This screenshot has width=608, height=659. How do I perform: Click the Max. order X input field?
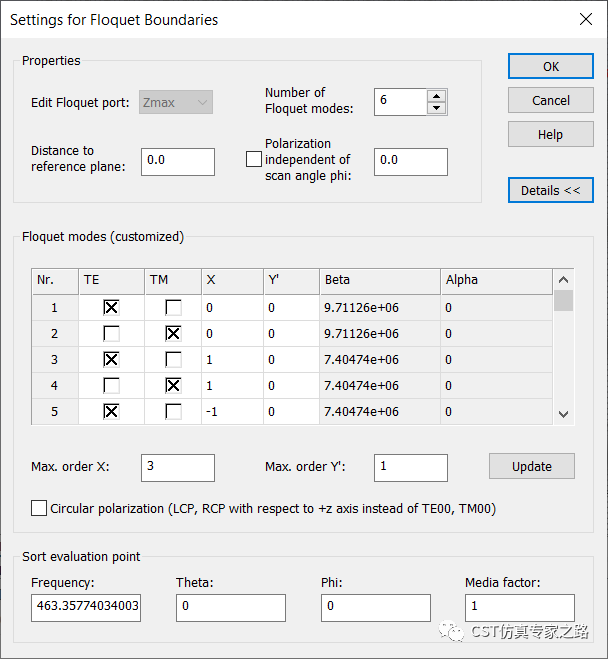tap(178, 467)
